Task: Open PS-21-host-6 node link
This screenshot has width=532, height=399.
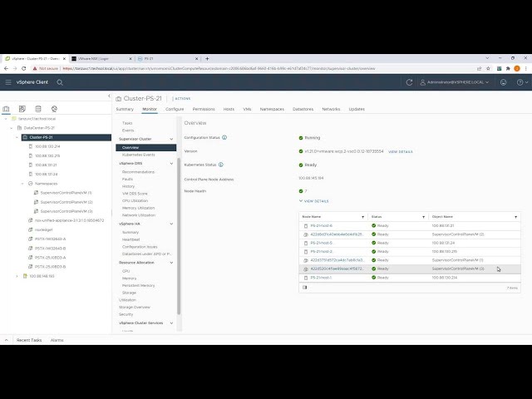Action: (322, 225)
